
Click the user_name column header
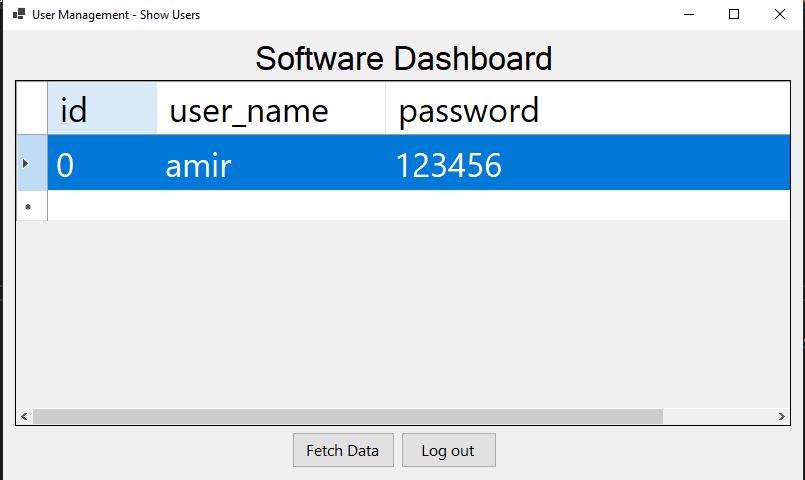tap(271, 109)
